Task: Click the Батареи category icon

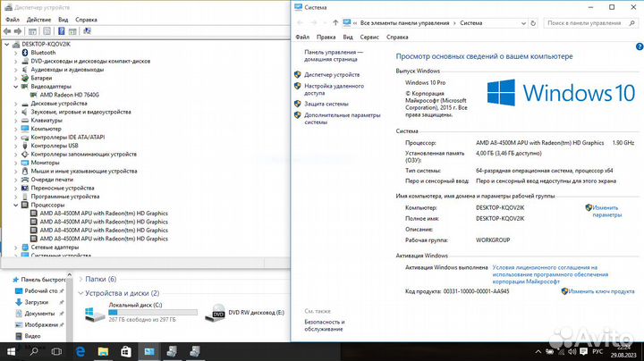Action: tap(25, 78)
